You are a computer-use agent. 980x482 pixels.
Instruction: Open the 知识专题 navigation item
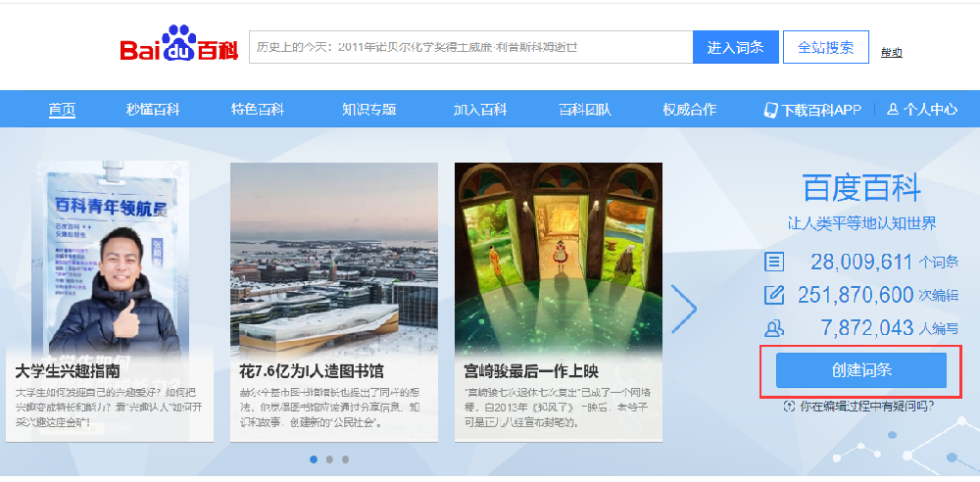coord(368,110)
